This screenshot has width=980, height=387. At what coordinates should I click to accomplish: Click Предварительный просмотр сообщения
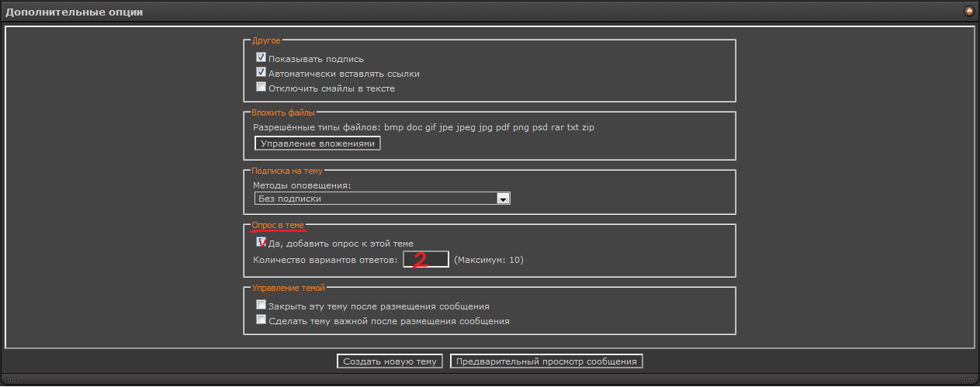point(546,361)
